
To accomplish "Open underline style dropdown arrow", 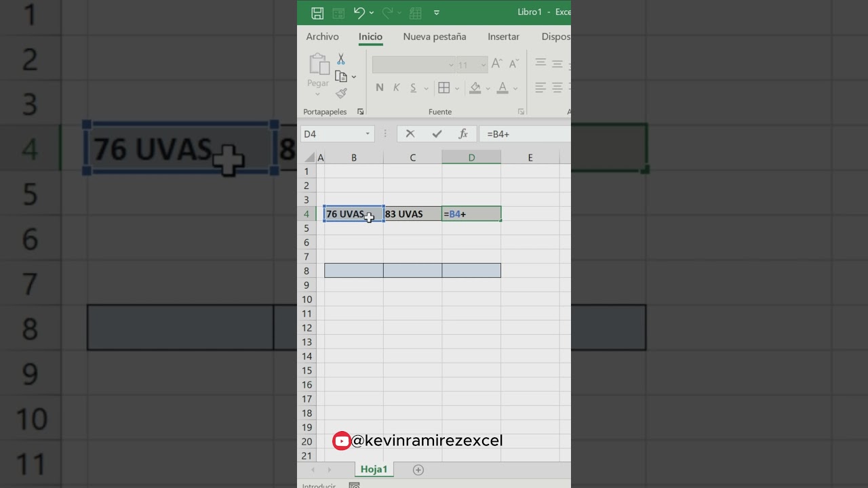I will (x=426, y=88).
